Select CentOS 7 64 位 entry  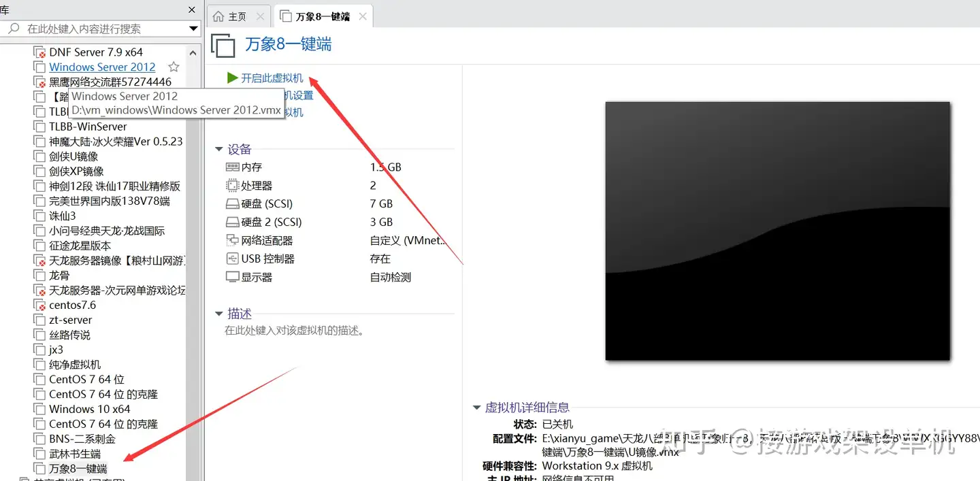[86, 380]
